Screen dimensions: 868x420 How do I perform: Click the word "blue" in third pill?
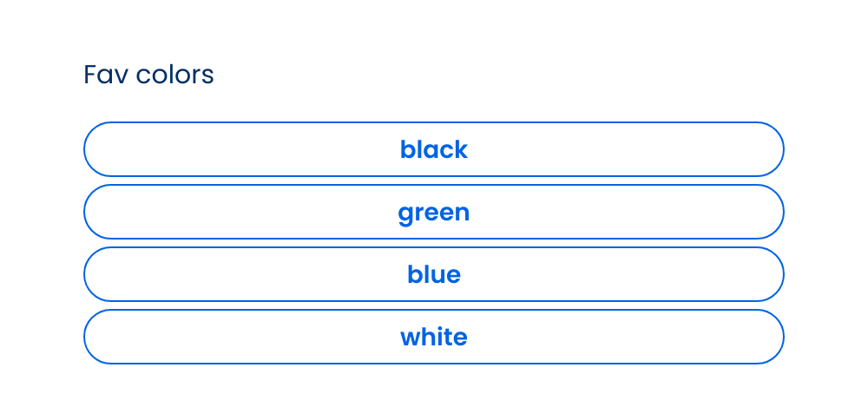coord(433,274)
